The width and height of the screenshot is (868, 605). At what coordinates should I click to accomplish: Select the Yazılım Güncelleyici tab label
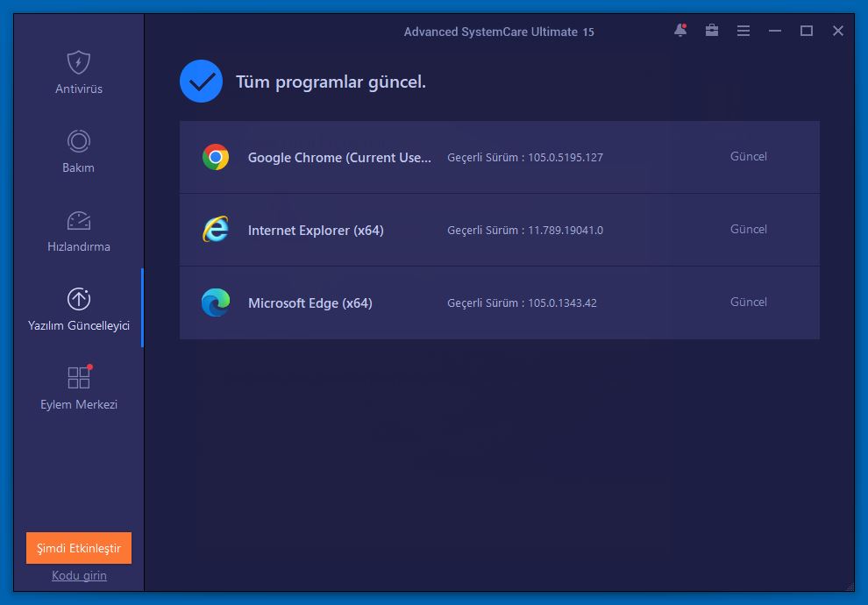click(79, 325)
